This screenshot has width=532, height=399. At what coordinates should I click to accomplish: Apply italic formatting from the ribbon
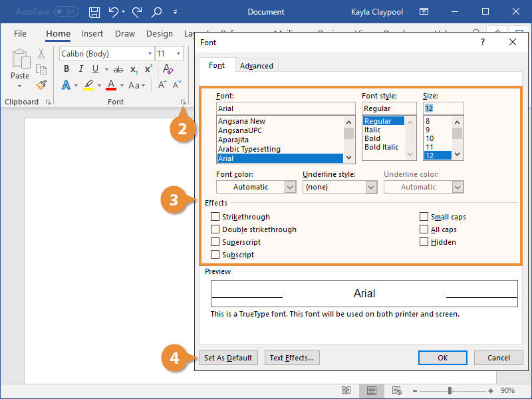[80, 68]
